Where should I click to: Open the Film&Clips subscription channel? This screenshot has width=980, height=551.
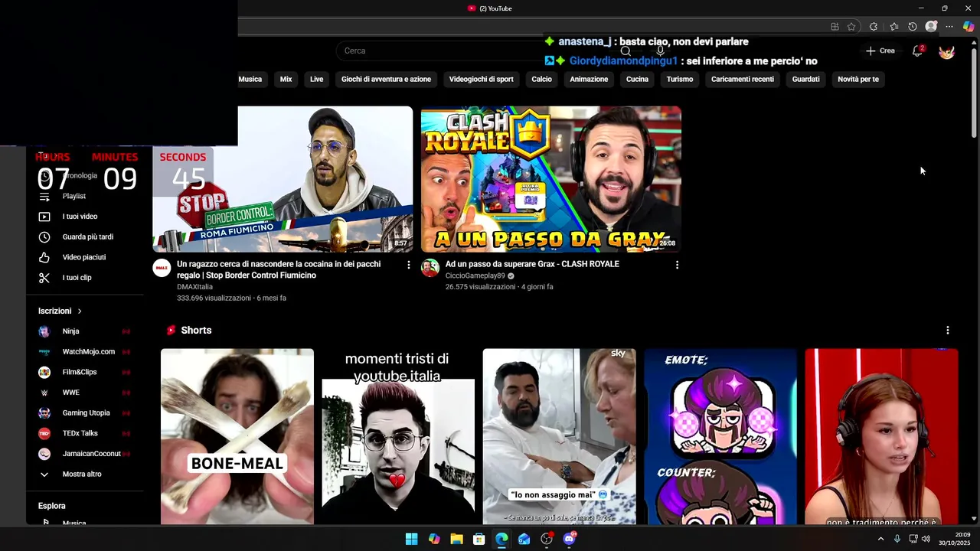coord(84,372)
